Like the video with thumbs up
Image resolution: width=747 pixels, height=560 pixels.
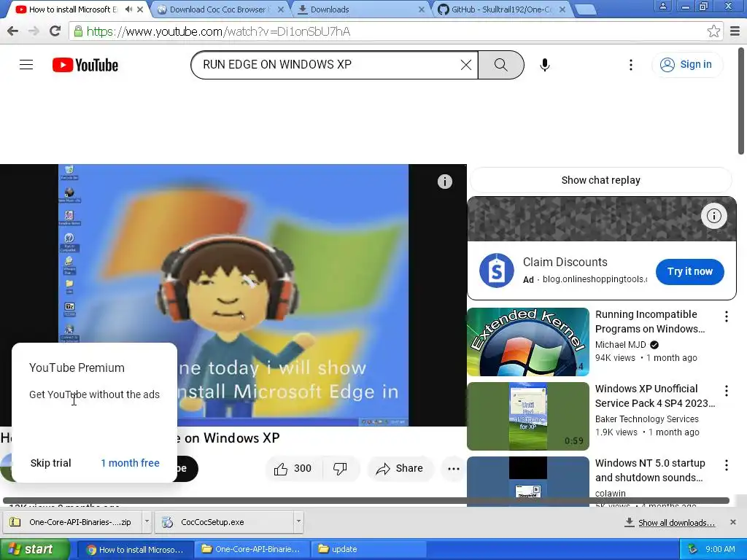click(293, 469)
